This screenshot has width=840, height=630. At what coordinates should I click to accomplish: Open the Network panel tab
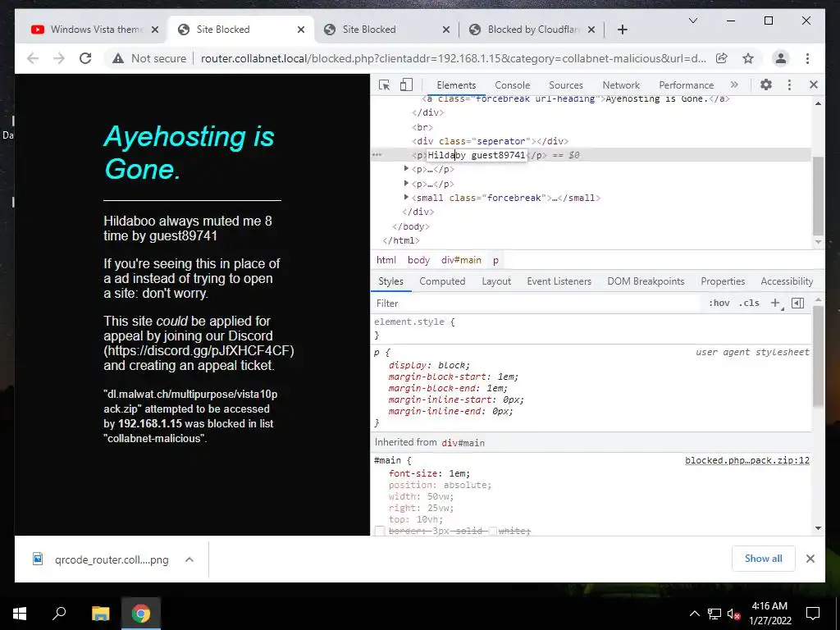tap(621, 85)
